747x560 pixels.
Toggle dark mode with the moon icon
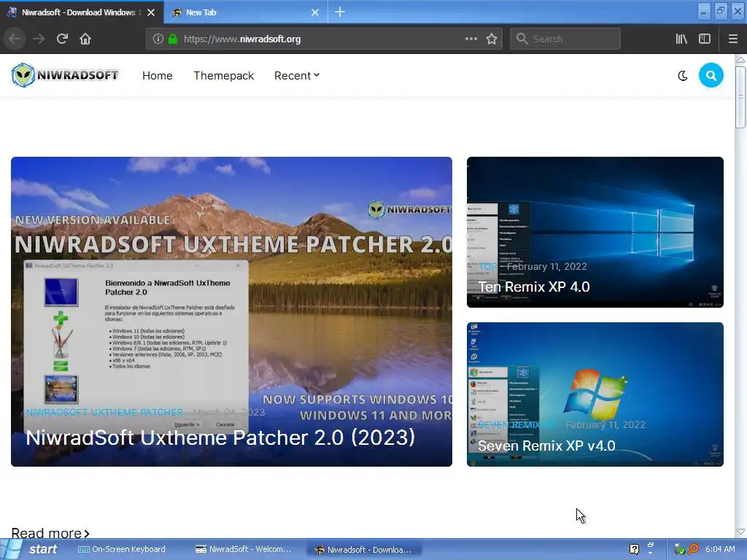683,76
